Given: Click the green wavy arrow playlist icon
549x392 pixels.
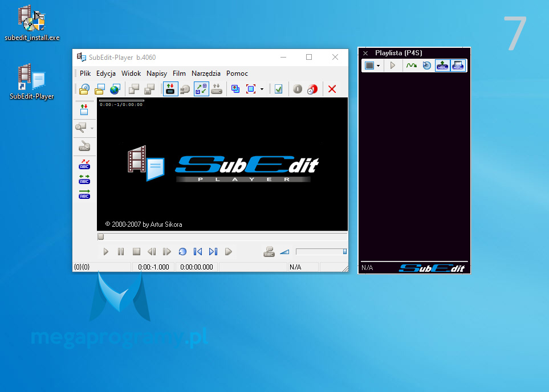Looking at the screenshot, I should click(412, 66).
